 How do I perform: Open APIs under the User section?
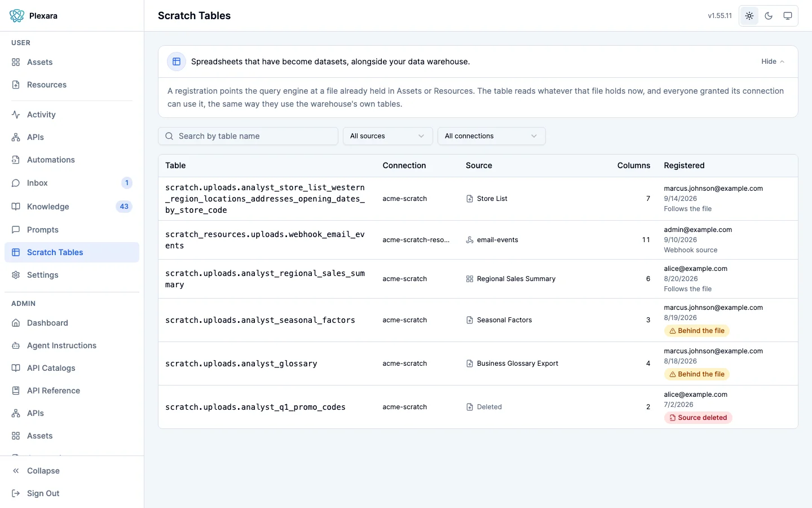point(72,137)
